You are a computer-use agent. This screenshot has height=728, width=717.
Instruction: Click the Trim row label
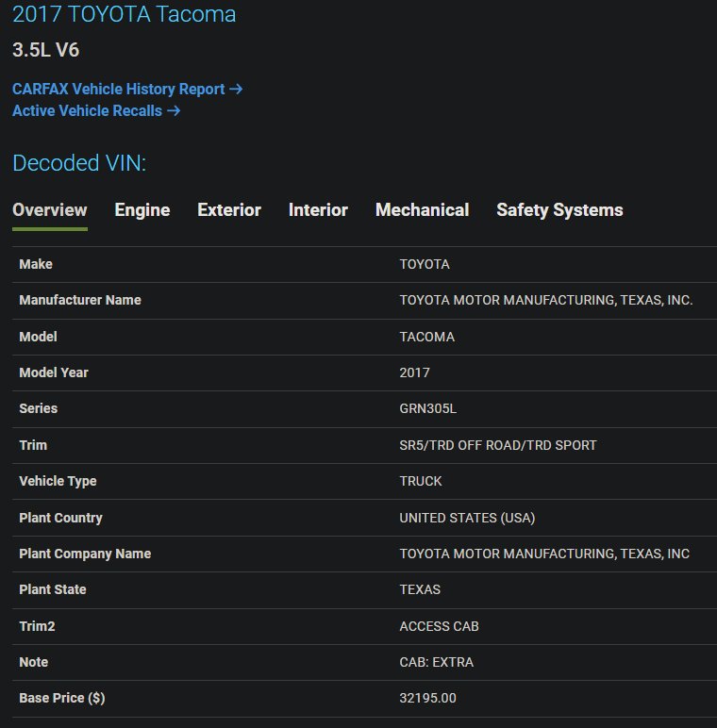[x=33, y=445]
